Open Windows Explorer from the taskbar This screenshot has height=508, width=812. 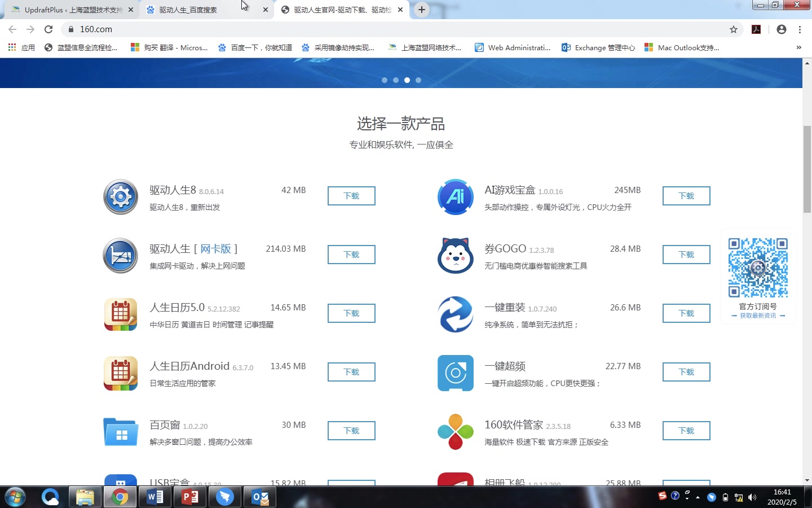[85, 497]
